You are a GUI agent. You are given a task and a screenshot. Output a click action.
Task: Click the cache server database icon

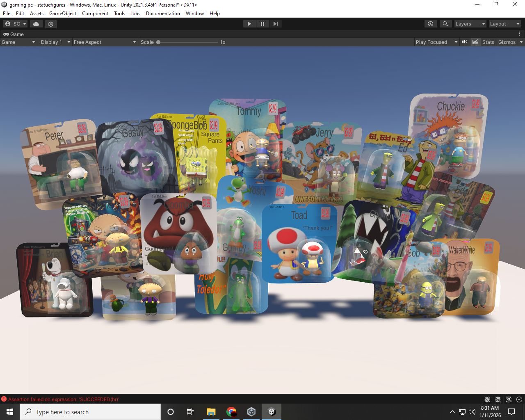(498, 399)
